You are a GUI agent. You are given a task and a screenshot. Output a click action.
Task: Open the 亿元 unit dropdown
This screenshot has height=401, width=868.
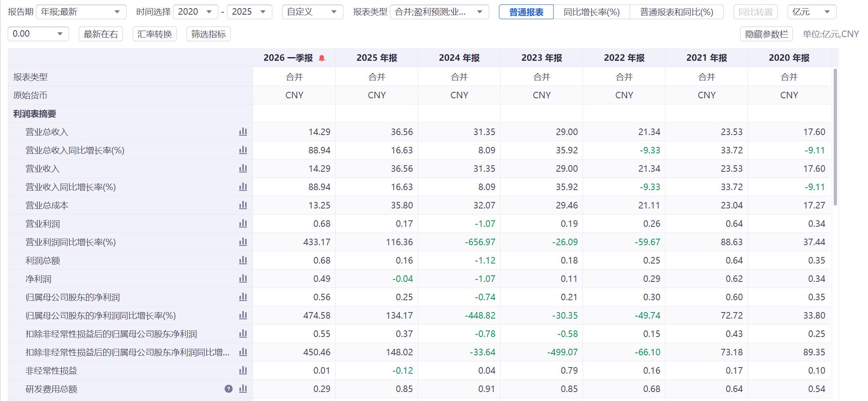[x=812, y=12]
